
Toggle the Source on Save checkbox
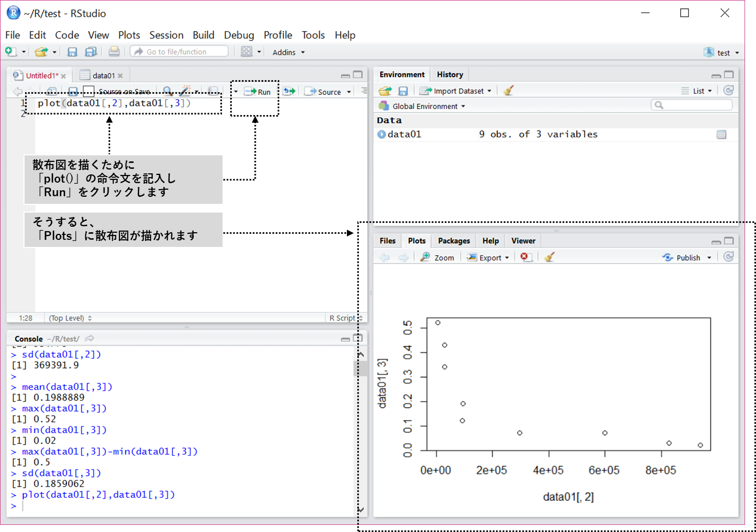[89, 92]
